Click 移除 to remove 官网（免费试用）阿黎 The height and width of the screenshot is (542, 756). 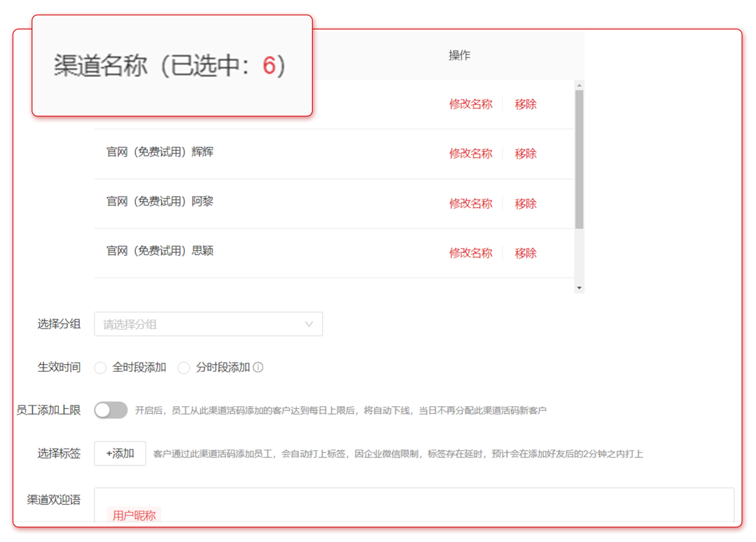point(526,203)
